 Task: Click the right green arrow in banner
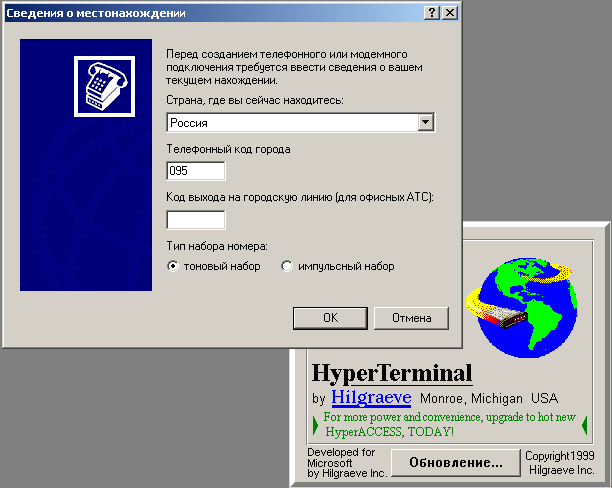pyautogui.click(x=584, y=425)
